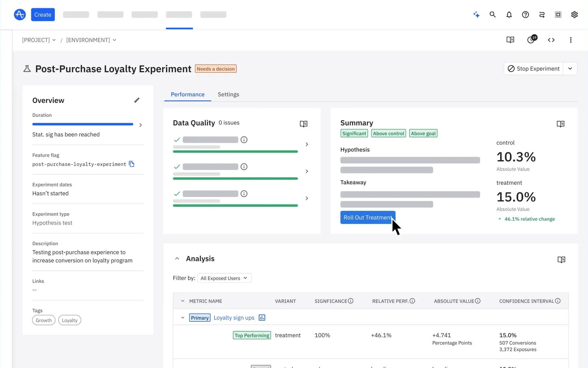Image resolution: width=588 pixels, height=368 pixels.
Task: Copy the post-purchase-loyalty-experiment flag key
Action: (x=132, y=164)
